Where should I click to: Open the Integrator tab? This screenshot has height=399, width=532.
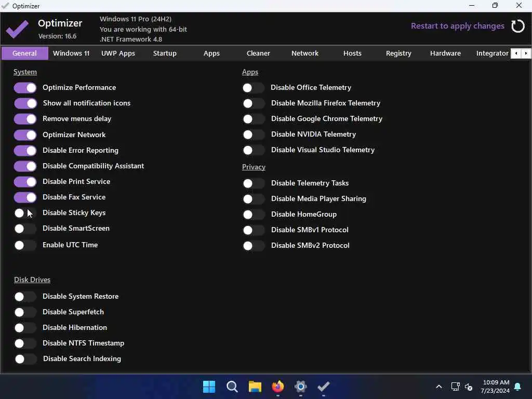[x=492, y=54]
